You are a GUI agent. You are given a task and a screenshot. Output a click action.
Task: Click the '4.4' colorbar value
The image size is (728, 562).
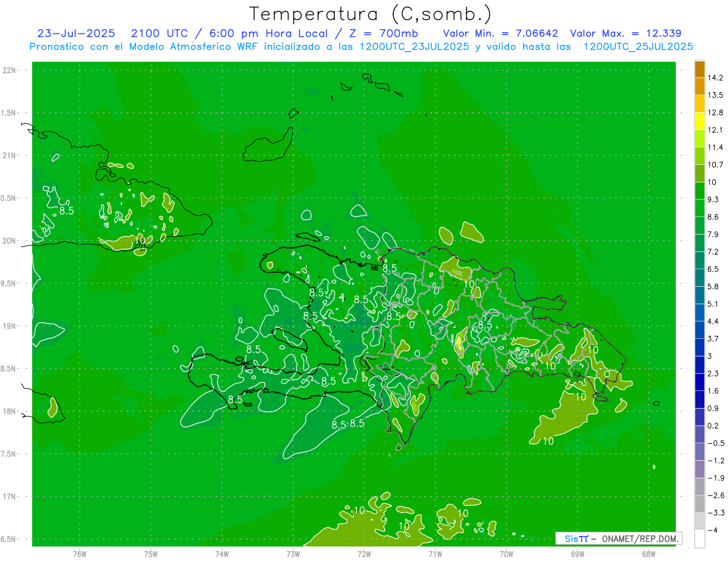[713, 321]
